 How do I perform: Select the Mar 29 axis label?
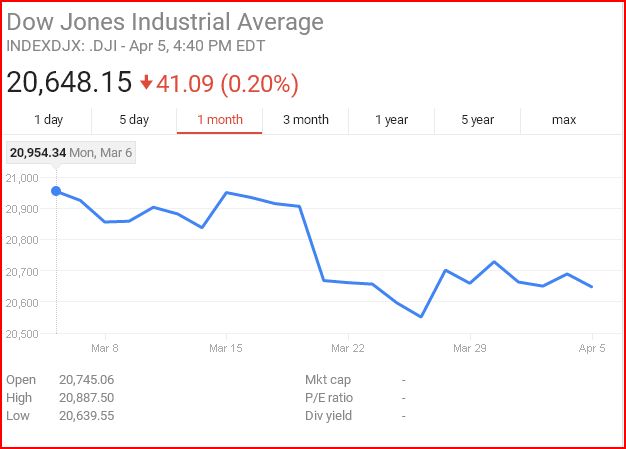click(470, 348)
